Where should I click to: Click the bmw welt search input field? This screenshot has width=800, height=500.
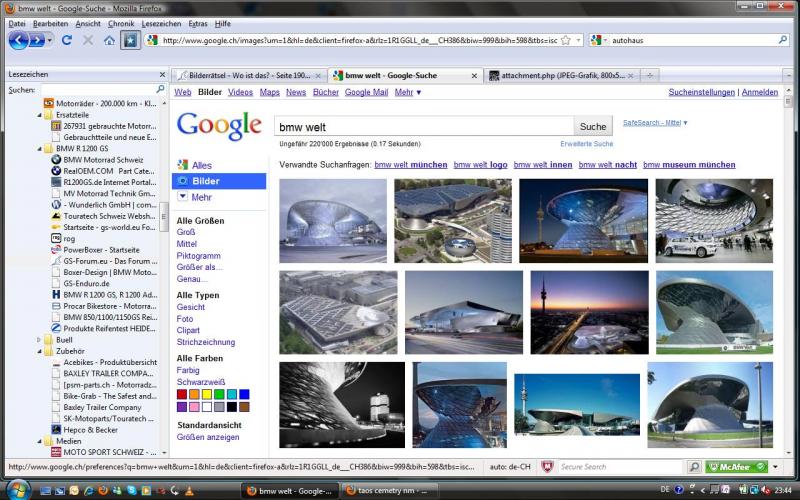coord(424,127)
